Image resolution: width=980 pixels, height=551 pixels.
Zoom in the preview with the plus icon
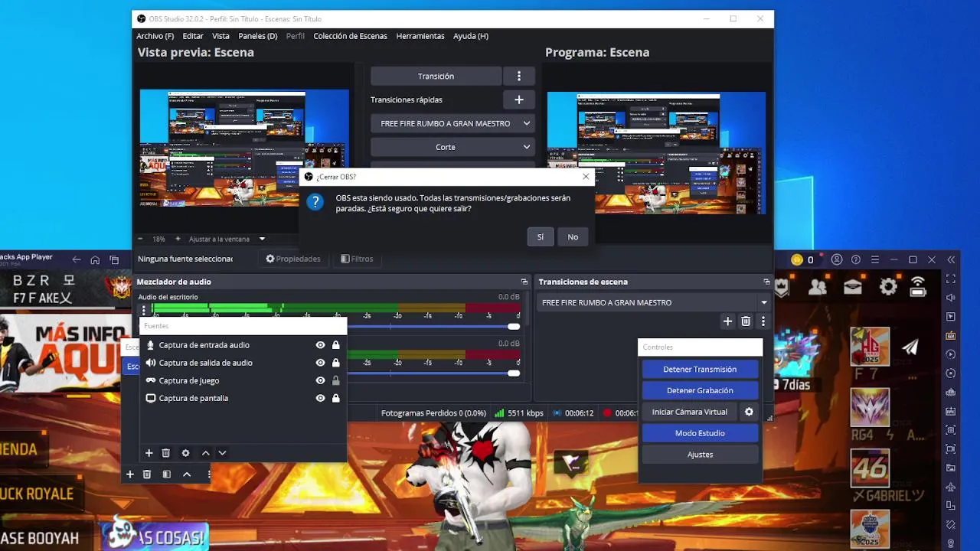[178, 239]
